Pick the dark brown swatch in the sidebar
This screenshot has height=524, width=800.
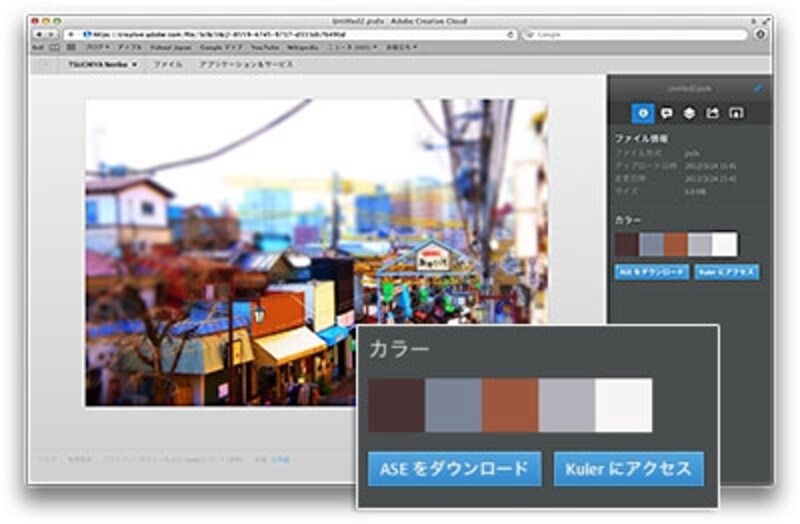[627, 244]
